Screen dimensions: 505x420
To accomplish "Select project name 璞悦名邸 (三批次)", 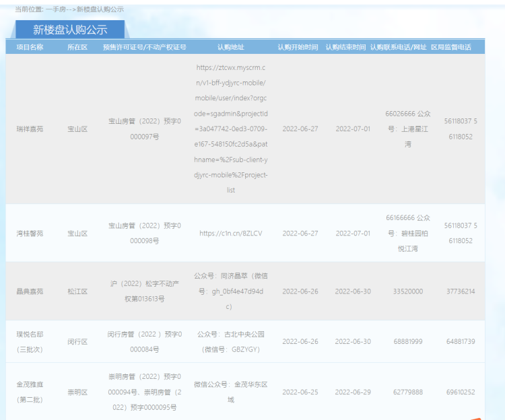I will pyautogui.click(x=30, y=342).
